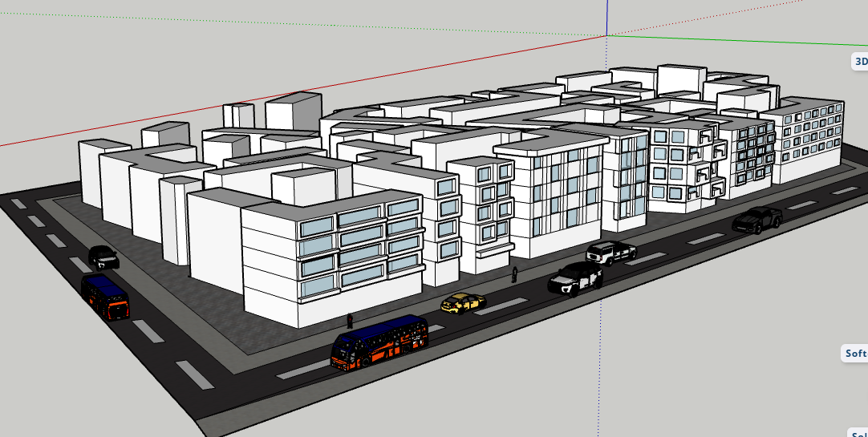Select the black car on the left road
868x437 pixels.
click(x=103, y=257)
